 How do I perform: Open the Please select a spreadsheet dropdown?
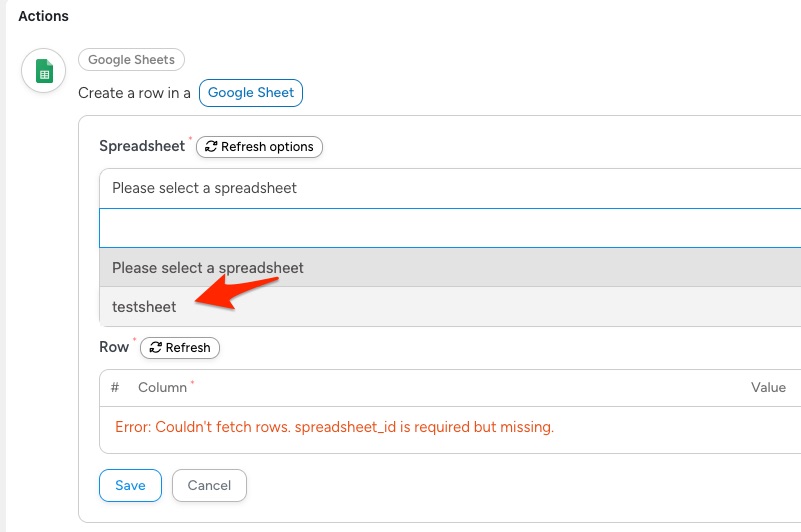[450, 188]
